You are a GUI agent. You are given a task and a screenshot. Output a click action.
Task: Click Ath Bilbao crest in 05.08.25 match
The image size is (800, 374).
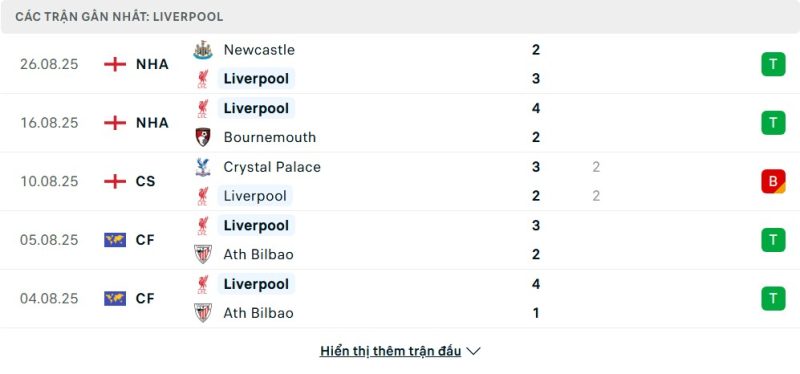(x=203, y=254)
